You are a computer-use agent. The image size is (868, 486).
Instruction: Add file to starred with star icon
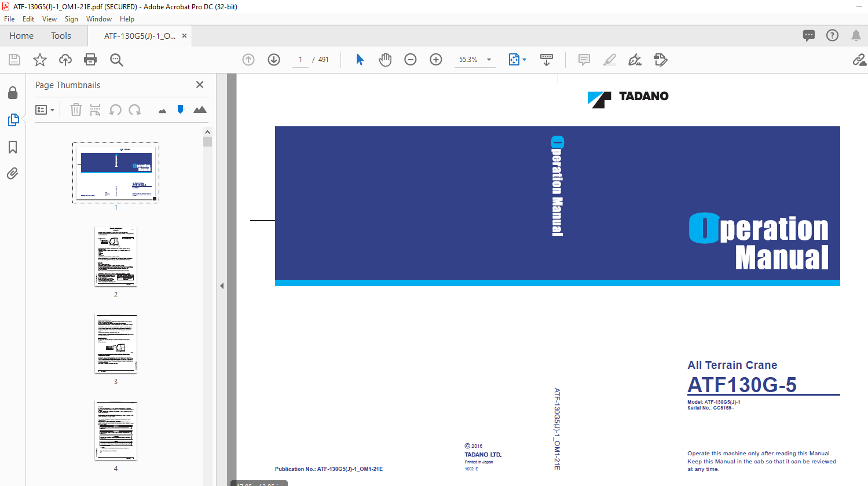click(40, 60)
